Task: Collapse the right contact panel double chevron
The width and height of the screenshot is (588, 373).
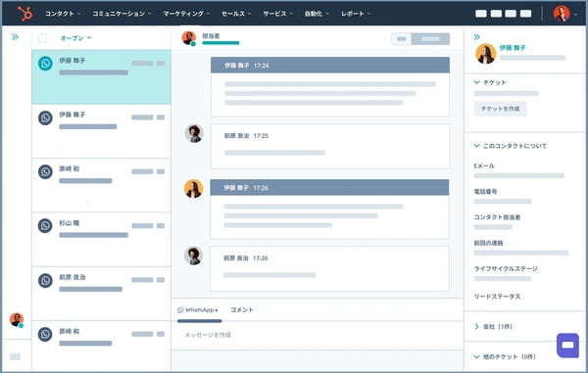Action: [x=476, y=37]
